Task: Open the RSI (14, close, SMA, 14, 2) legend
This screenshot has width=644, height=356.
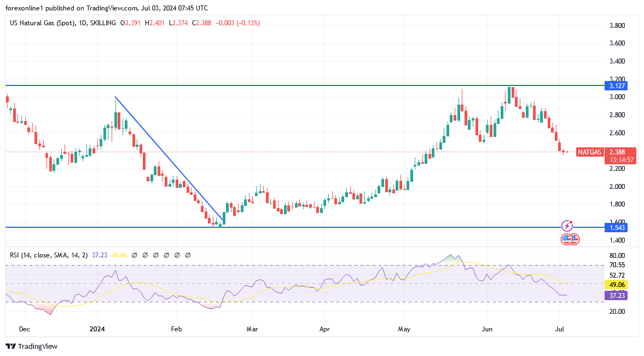Action: 49,255
